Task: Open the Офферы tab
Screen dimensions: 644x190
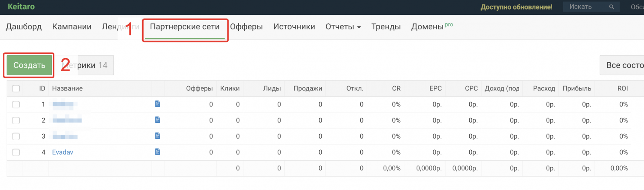Action: (x=246, y=27)
